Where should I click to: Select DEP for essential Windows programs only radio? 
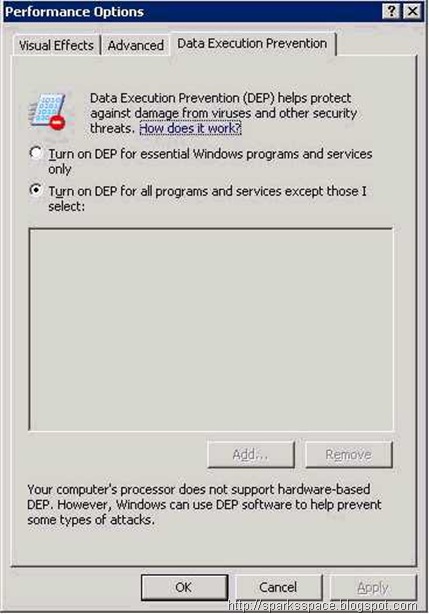coord(36,153)
